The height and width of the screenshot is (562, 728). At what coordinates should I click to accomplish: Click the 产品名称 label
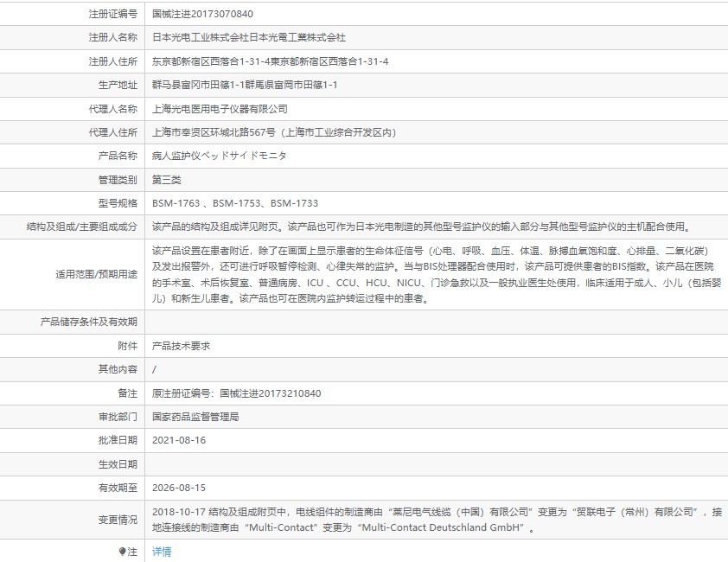(118, 156)
